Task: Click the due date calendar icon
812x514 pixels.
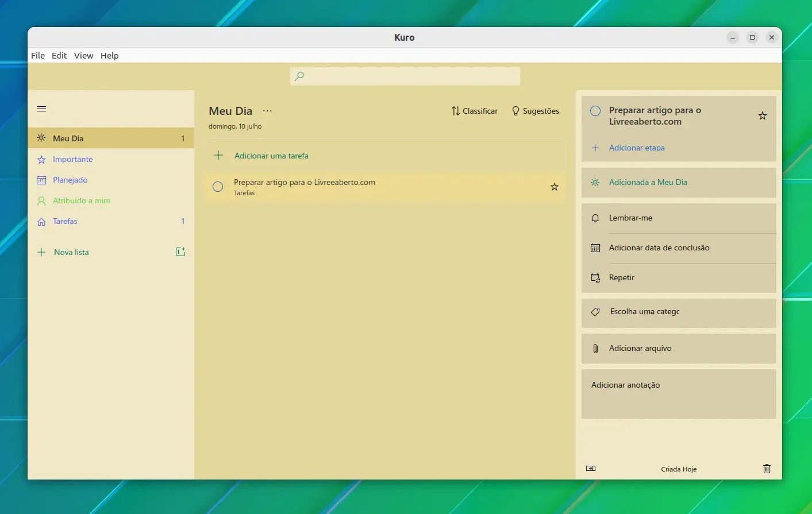Action: point(595,248)
